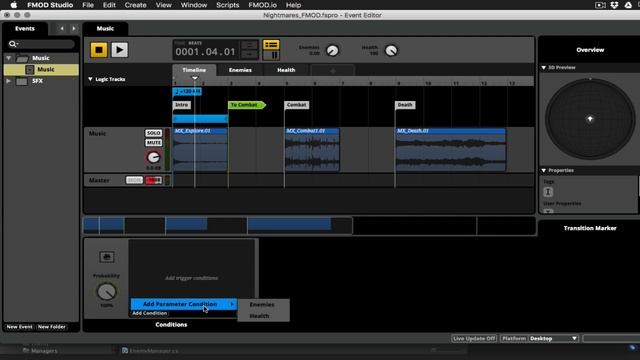Click the search magnifier icon
This screenshot has width=640, height=360.
(x=13, y=44)
